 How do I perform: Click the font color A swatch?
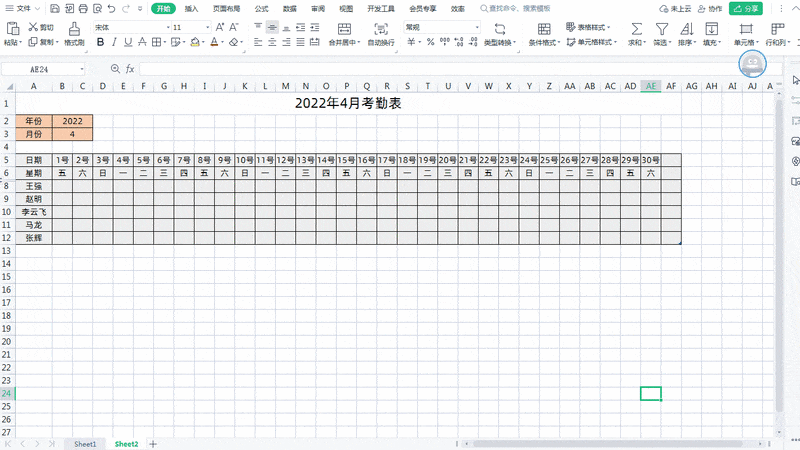(x=214, y=42)
